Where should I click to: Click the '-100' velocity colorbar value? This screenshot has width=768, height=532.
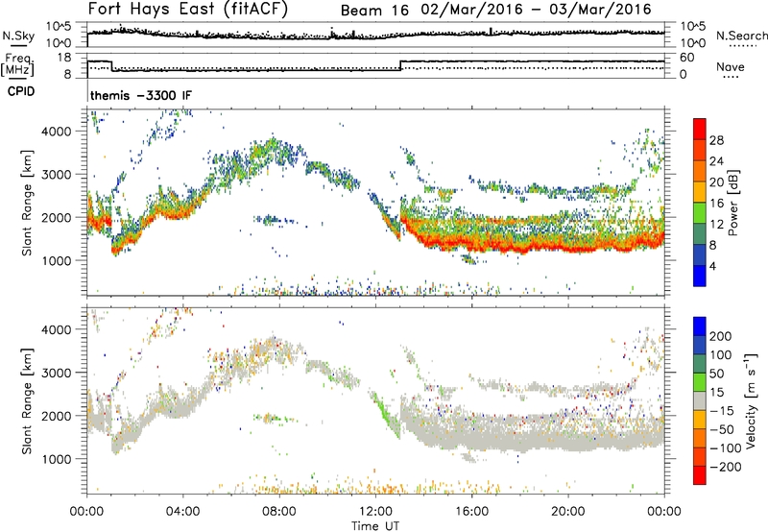[726, 448]
